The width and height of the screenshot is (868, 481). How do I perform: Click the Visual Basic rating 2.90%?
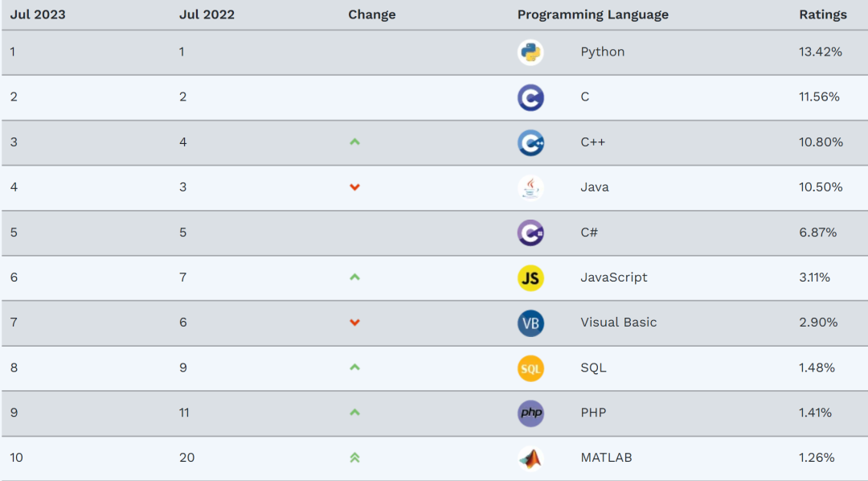[x=818, y=323]
